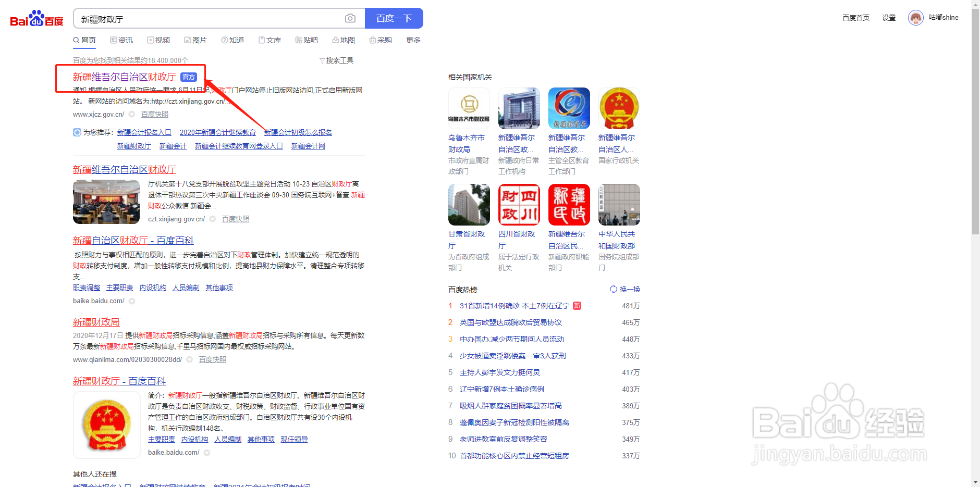Click the icon beside baike.baidu.com under 职责调整
This screenshot has height=487, width=980.
click(132, 301)
